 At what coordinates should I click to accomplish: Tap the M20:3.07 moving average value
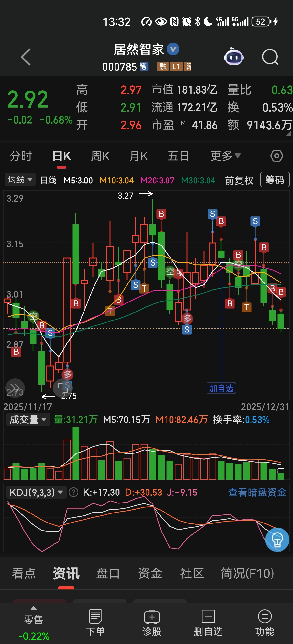[157, 180]
